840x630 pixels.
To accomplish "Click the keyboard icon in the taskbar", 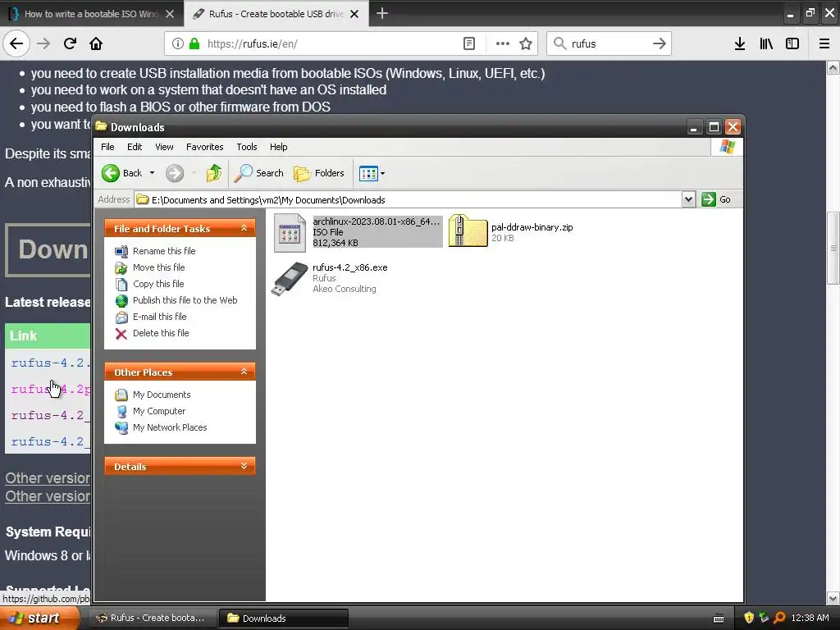I will coord(719,619).
